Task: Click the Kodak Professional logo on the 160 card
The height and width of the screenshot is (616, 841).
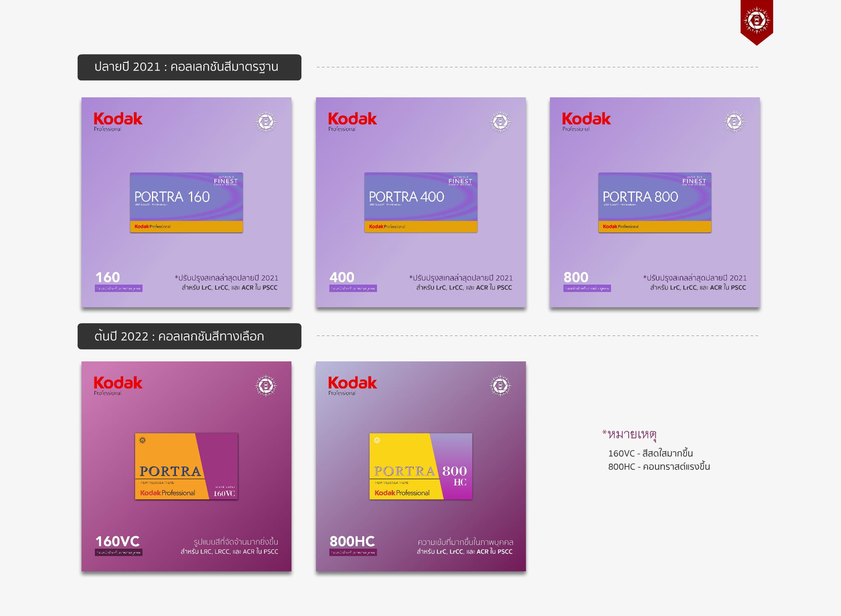Action: tap(118, 122)
